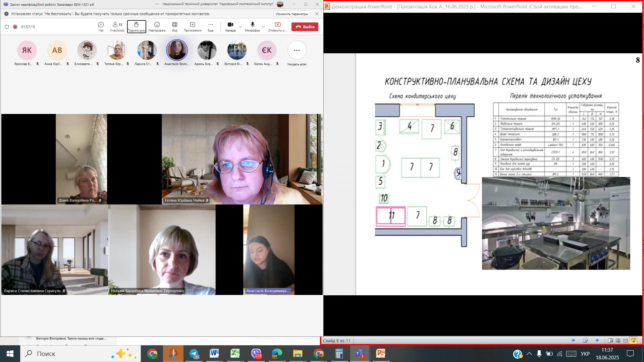644x362 pixels.
Task: Expand camera options dropdown arrow
Action: pyautogui.click(x=240, y=26)
